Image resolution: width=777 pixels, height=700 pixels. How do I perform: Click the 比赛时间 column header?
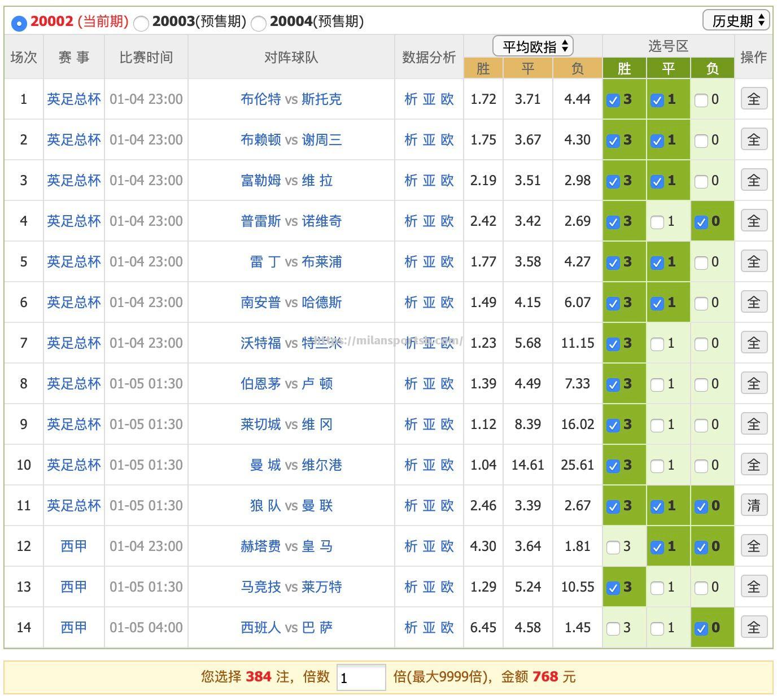(146, 57)
